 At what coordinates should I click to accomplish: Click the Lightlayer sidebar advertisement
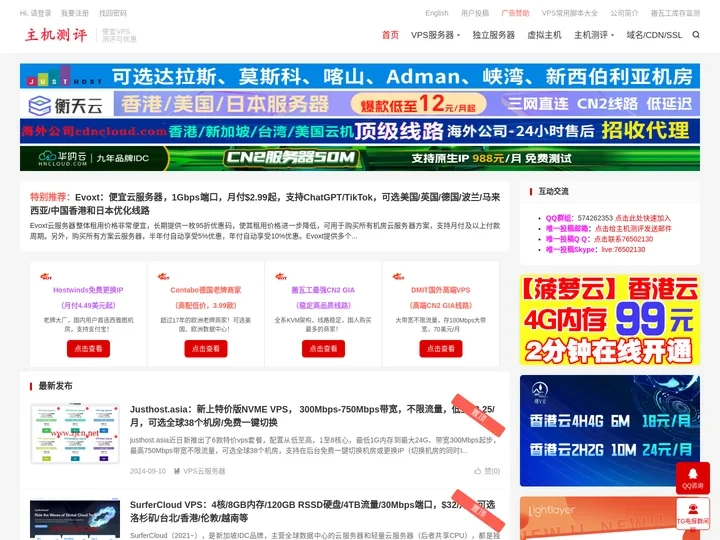[610, 518]
